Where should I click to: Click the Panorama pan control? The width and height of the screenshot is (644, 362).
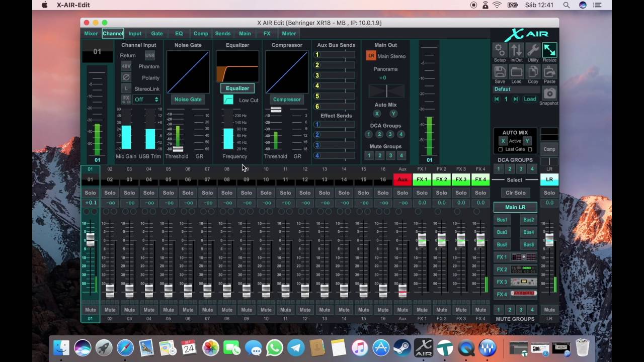[386, 91]
